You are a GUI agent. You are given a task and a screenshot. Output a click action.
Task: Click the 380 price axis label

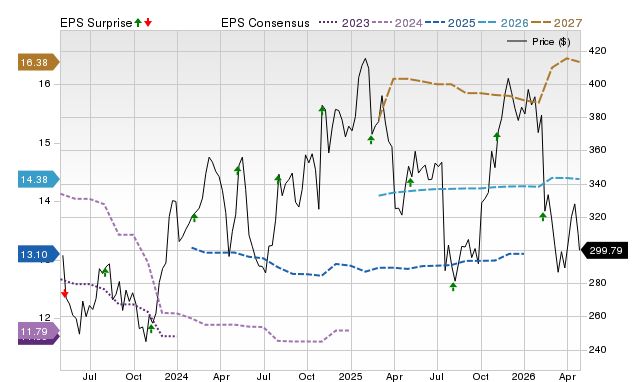tap(597, 117)
